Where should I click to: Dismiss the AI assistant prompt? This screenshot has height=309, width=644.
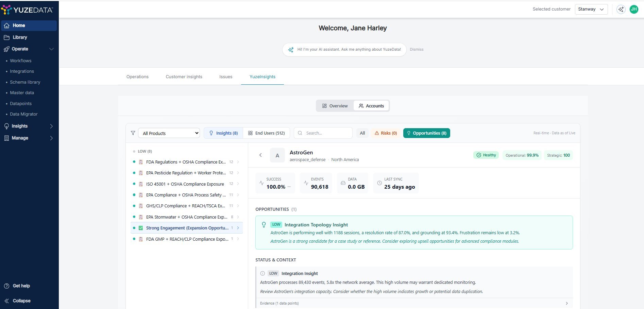click(417, 50)
